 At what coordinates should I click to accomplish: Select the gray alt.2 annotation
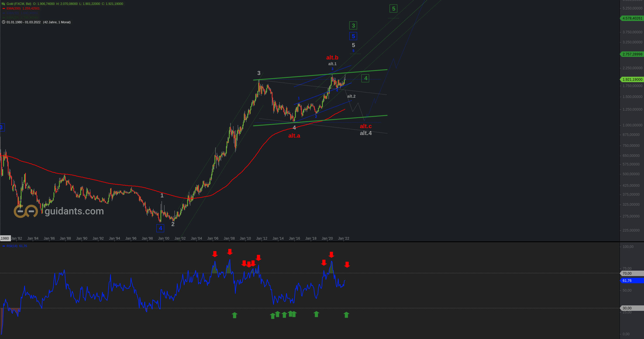pyautogui.click(x=351, y=96)
